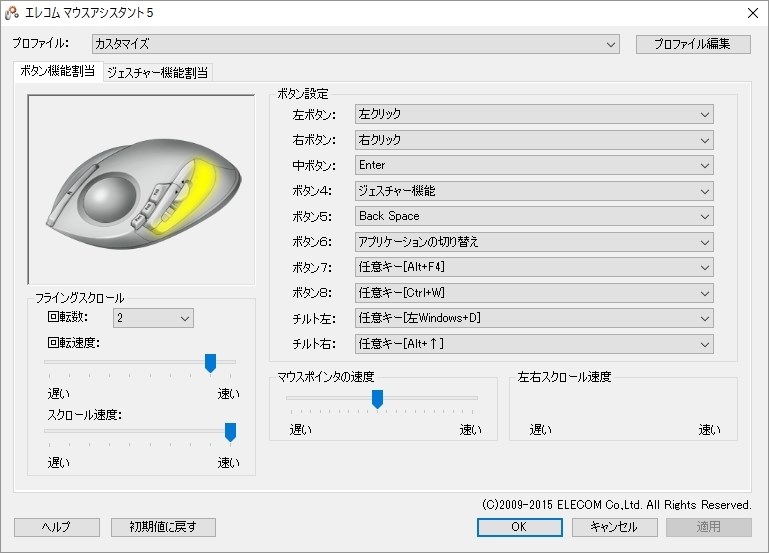Open the 左ボタン dropdown set to 左クリック
This screenshot has height=553, width=769.
[534, 114]
